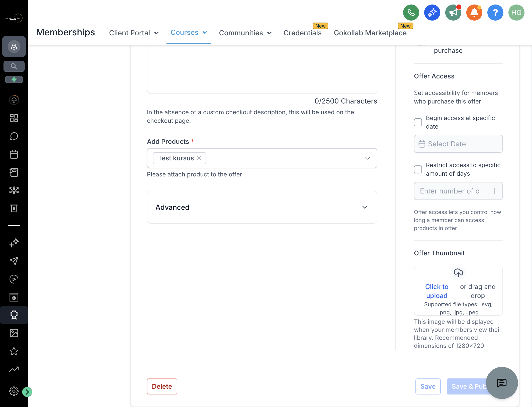Image resolution: width=532 pixels, height=407 pixels.
Task: Expand the Advanced section
Action: click(262, 207)
